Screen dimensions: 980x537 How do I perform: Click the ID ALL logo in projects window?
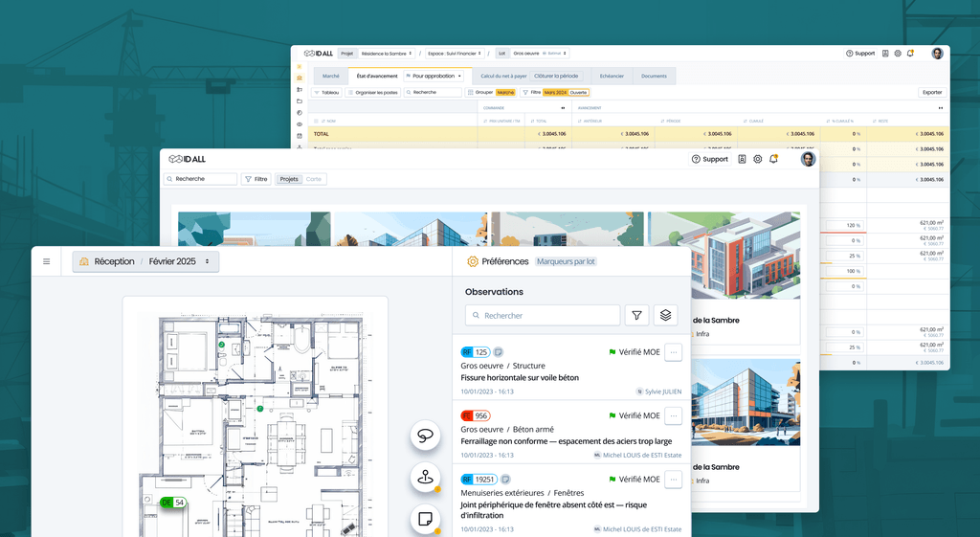(187, 160)
